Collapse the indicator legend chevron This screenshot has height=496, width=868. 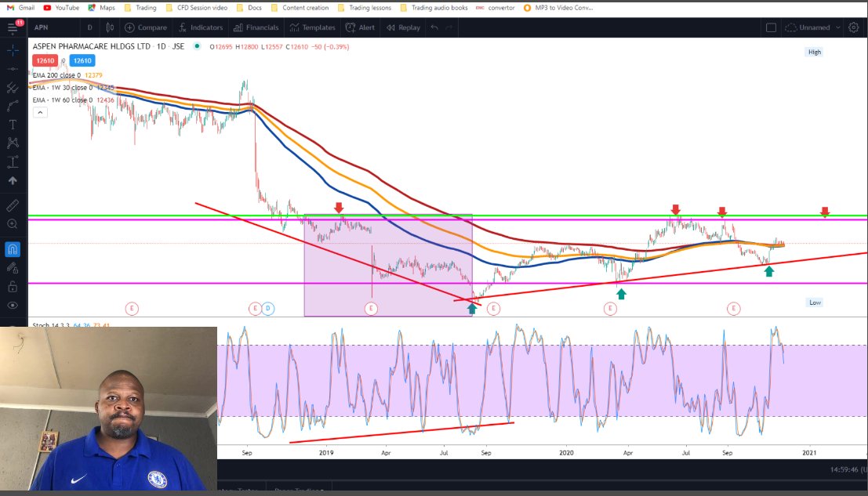coord(40,112)
